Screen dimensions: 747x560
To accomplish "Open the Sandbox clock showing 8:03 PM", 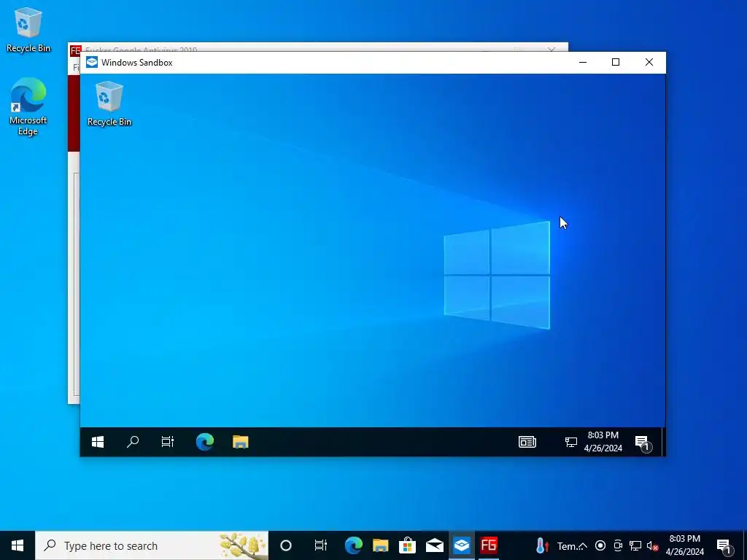I will (x=603, y=442).
